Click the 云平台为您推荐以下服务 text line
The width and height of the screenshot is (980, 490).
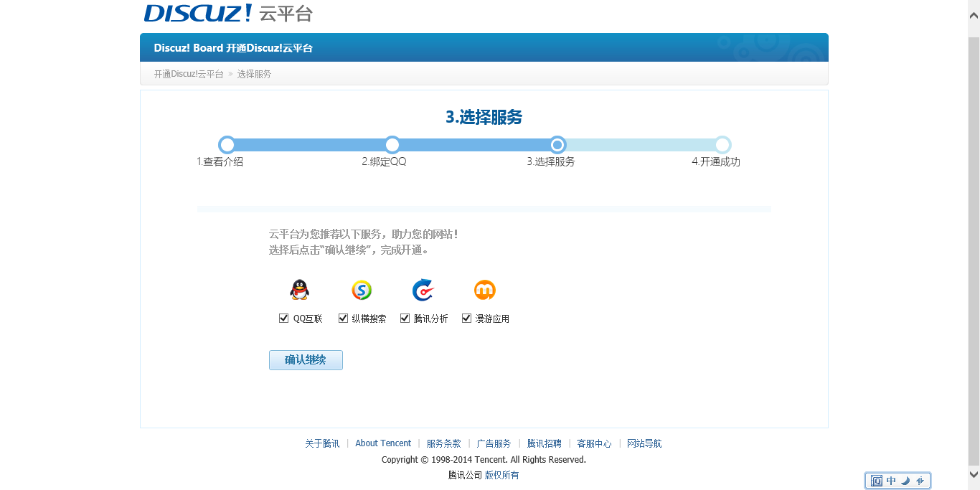pyautogui.click(x=363, y=234)
